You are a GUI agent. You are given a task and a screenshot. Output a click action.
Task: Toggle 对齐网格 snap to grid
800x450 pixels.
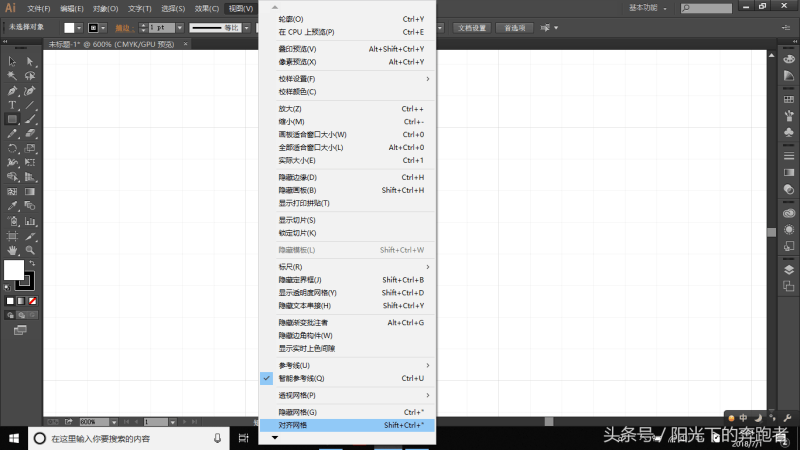[x=347, y=425]
